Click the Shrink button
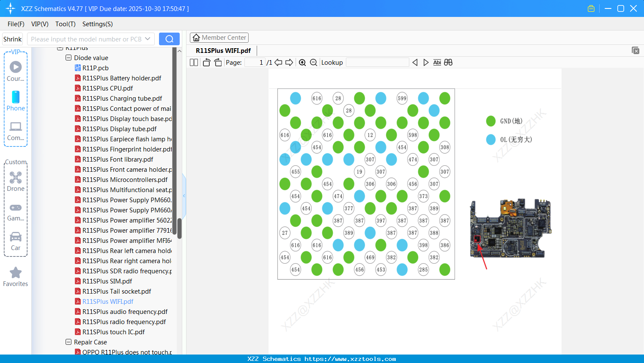 pyautogui.click(x=12, y=39)
